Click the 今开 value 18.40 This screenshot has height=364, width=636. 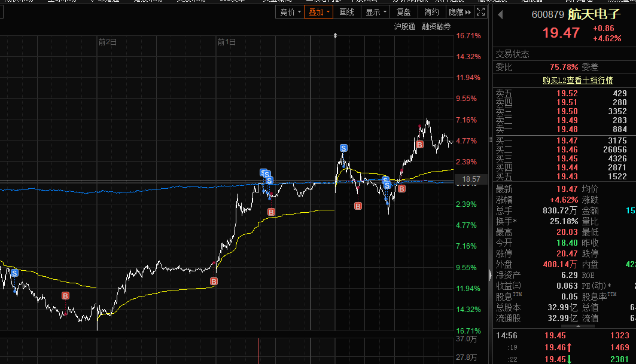click(567, 243)
